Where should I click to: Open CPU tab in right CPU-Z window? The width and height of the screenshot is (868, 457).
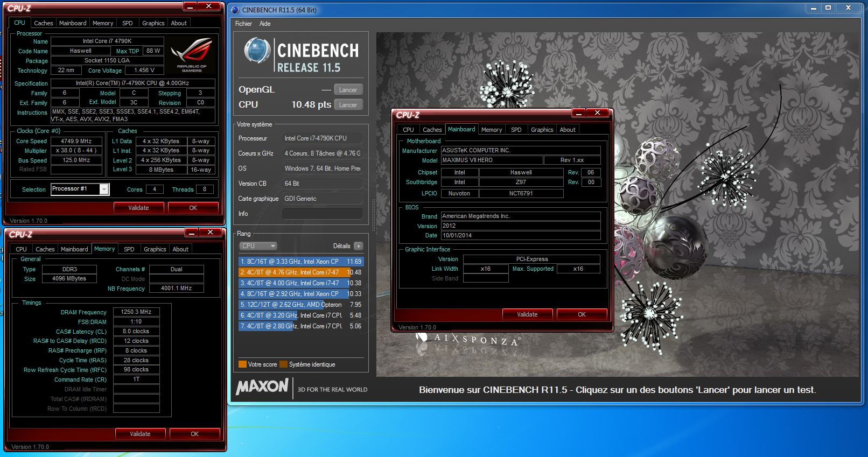pyautogui.click(x=408, y=130)
